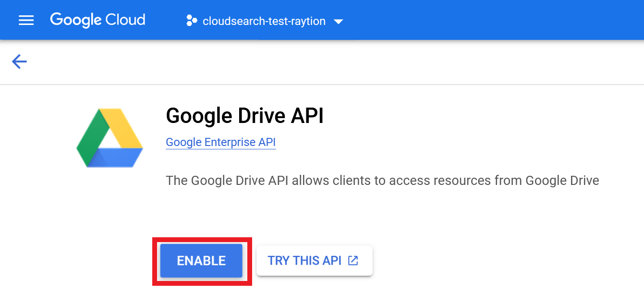The width and height of the screenshot is (644, 305).
Task: Enable the Google Drive API
Action: tap(201, 260)
